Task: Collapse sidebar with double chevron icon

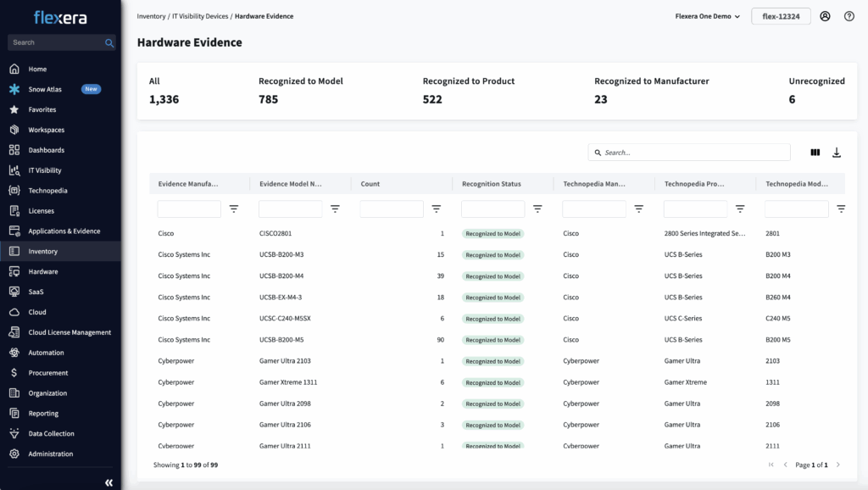Action: click(x=109, y=483)
